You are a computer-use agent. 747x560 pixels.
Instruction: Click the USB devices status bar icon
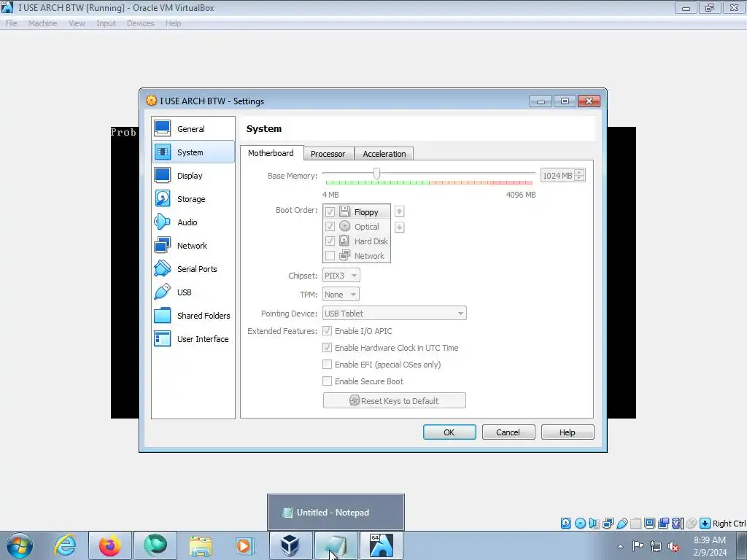pyautogui.click(x=622, y=524)
